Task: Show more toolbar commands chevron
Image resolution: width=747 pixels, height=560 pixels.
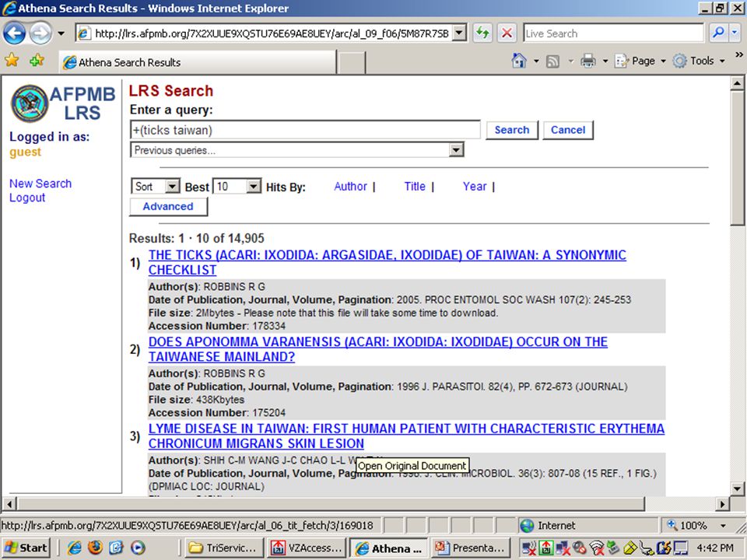Action: pyautogui.click(x=739, y=54)
